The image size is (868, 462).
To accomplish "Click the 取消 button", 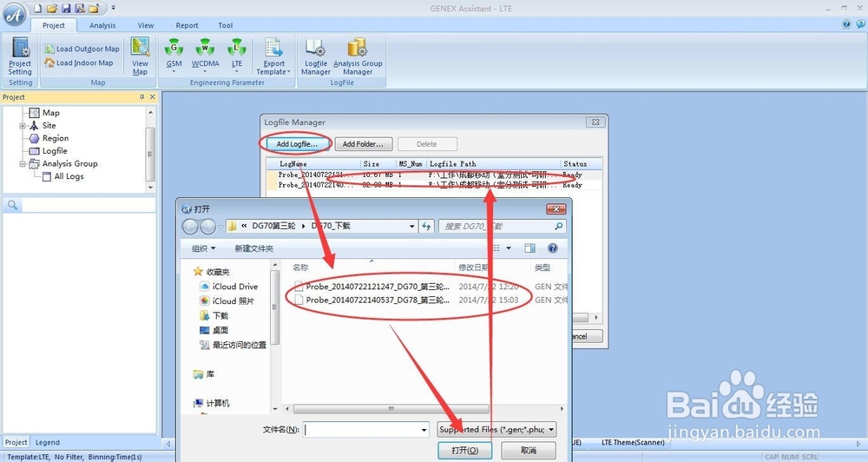I will point(528,450).
